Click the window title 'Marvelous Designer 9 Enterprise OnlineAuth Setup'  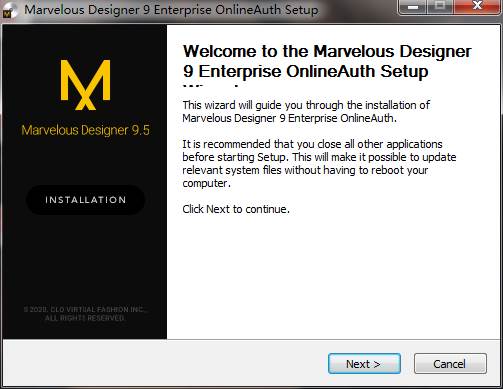point(171,10)
